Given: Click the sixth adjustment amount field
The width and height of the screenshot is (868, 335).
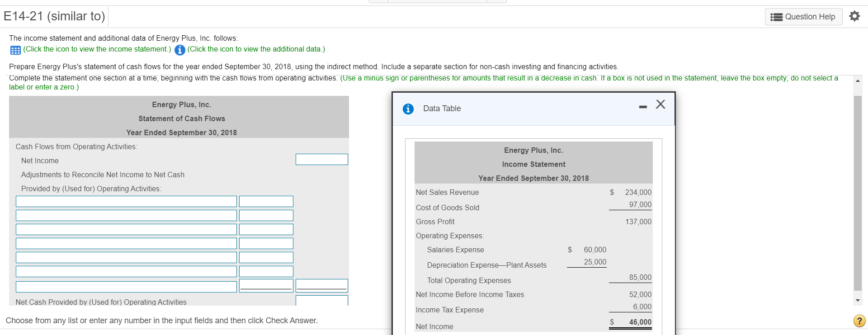Looking at the screenshot, I should [266, 272].
